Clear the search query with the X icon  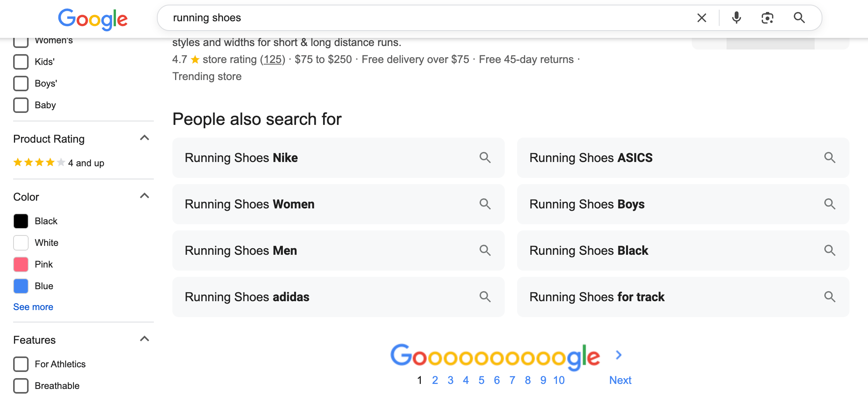click(701, 18)
